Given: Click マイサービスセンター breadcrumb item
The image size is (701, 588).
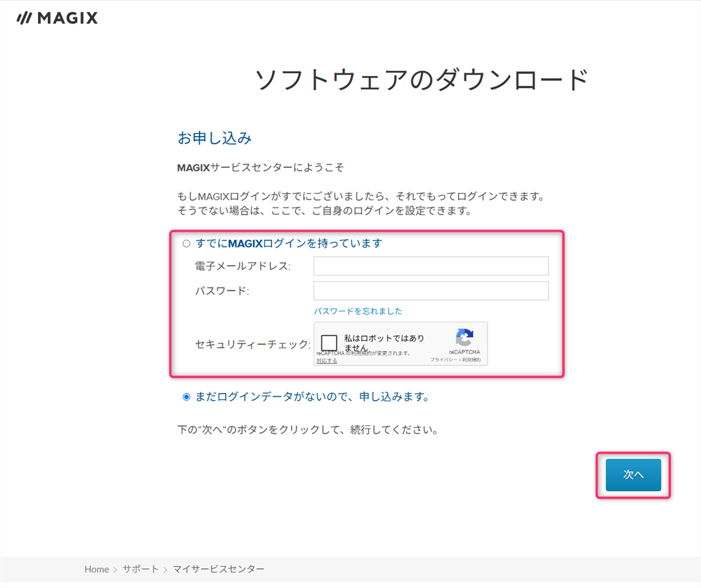Looking at the screenshot, I should tap(218, 569).
